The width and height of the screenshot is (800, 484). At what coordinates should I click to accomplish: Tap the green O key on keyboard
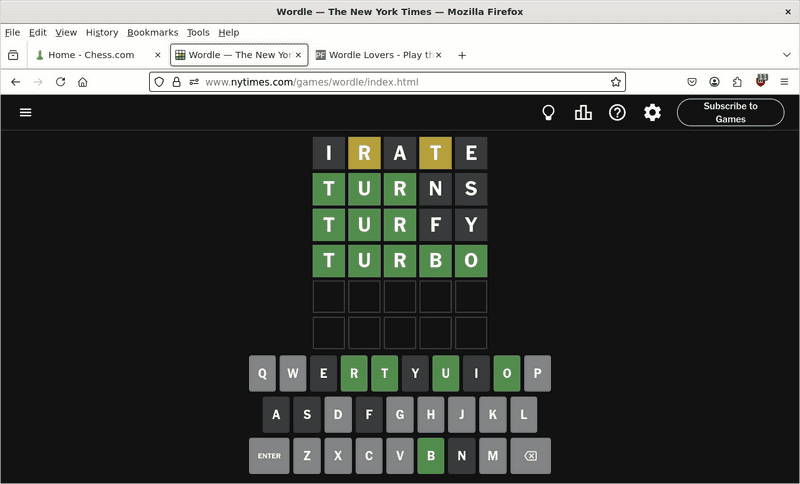[507, 373]
